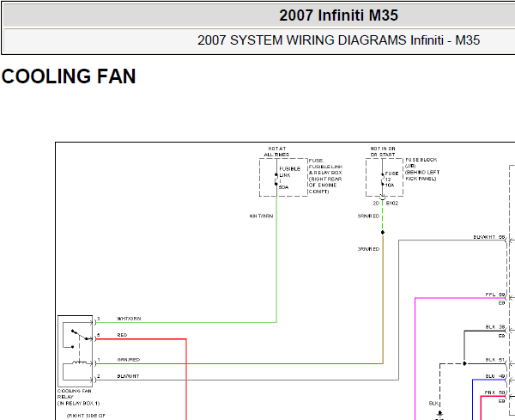This screenshot has height=420, width=515.
Task: Click the "HOT AT ALL TIMES" label
Action: click(x=276, y=151)
